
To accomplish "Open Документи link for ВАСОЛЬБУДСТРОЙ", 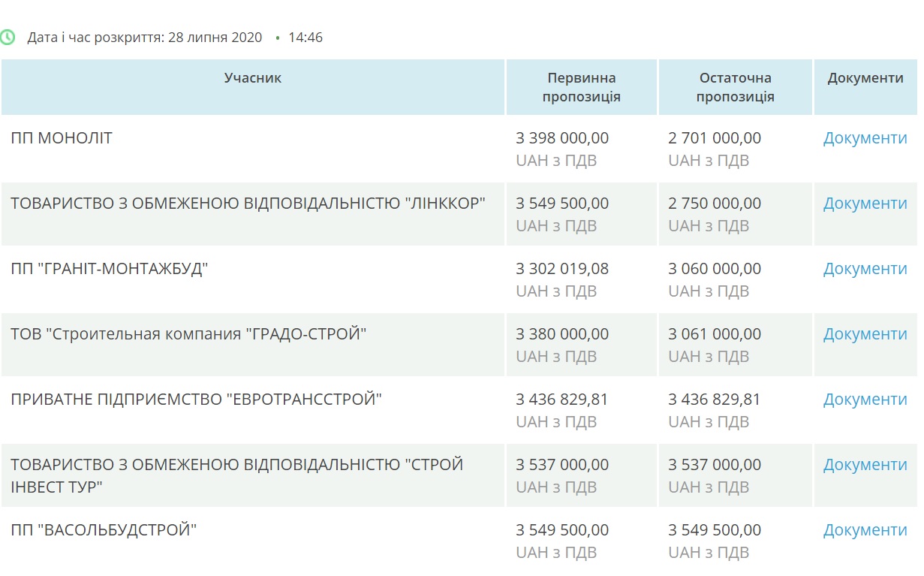I will (x=865, y=530).
